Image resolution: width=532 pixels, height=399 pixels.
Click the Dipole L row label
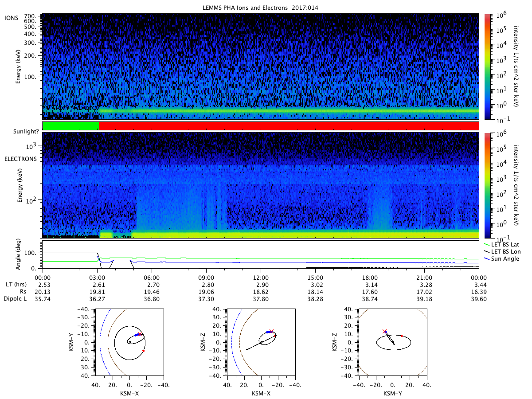tap(16, 299)
